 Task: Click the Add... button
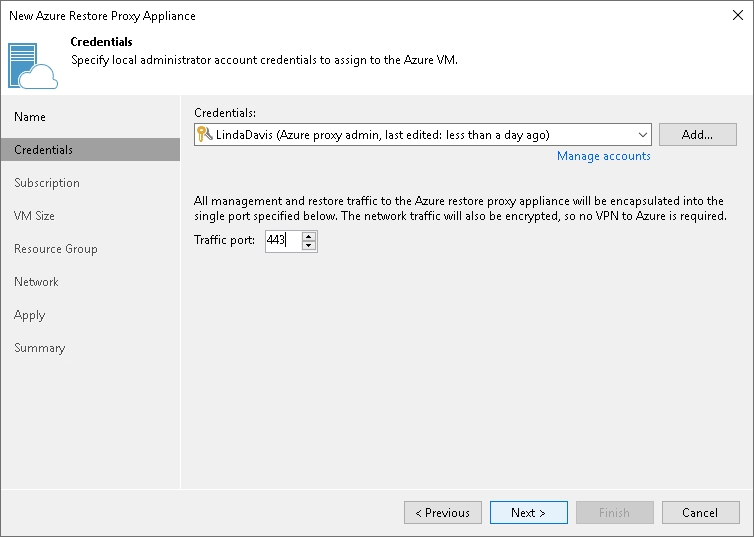pos(697,135)
